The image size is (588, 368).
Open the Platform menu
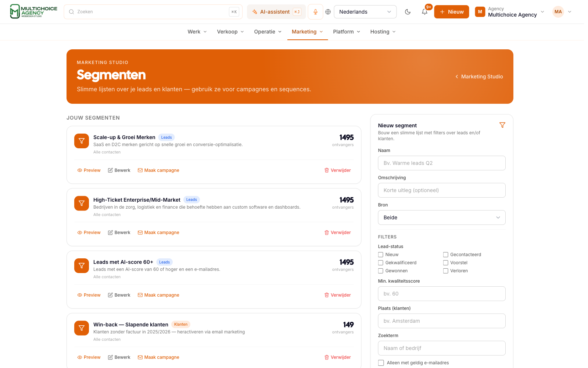pos(347,32)
